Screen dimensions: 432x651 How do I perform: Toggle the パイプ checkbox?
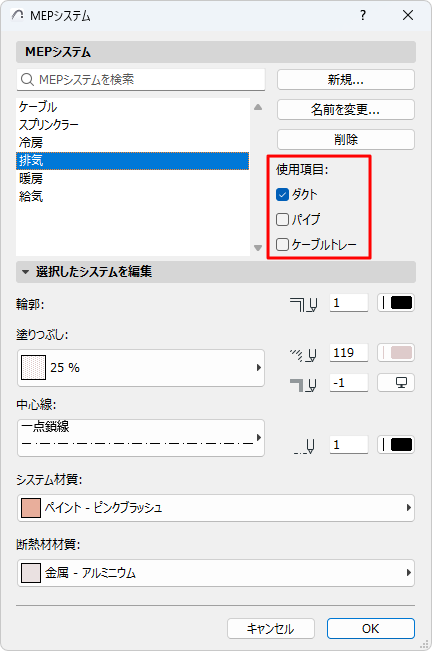(x=282, y=219)
